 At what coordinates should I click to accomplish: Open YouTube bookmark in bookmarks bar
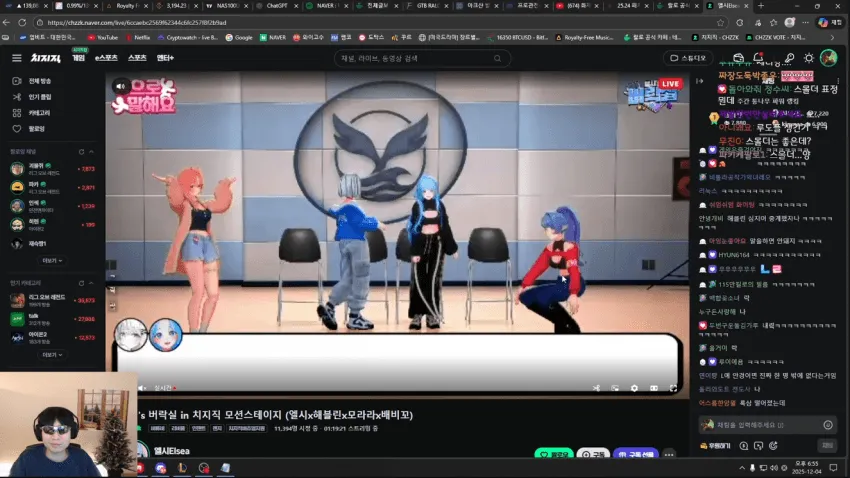coord(102,37)
